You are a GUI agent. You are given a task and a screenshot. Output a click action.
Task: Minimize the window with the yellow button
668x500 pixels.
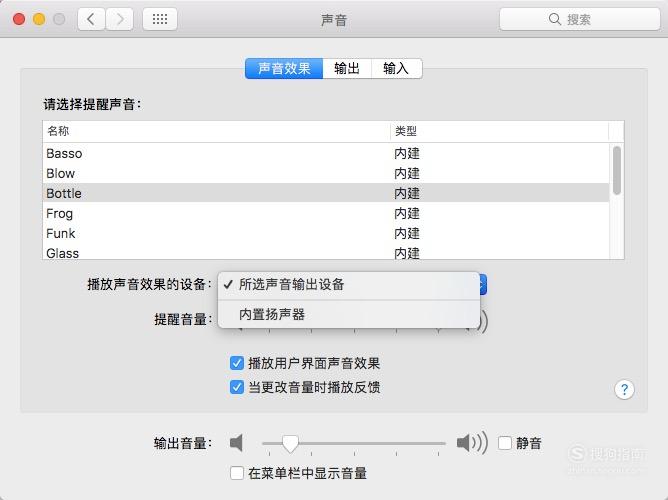click(x=39, y=19)
